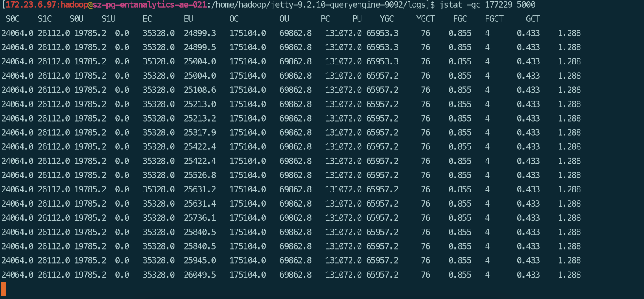Click the EU value 25317.9
The width and height of the screenshot is (644, 299).
pyautogui.click(x=200, y=132)
